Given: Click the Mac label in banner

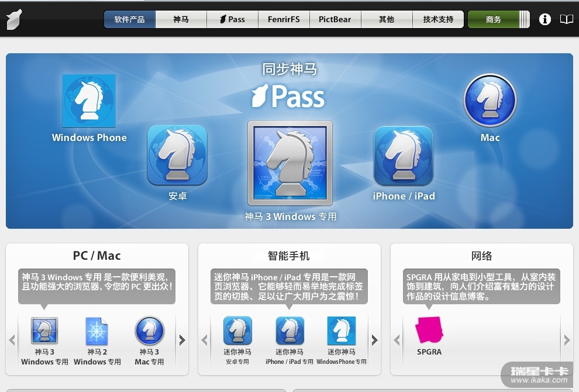Looking at the screenshot, I should coord(490,138).
